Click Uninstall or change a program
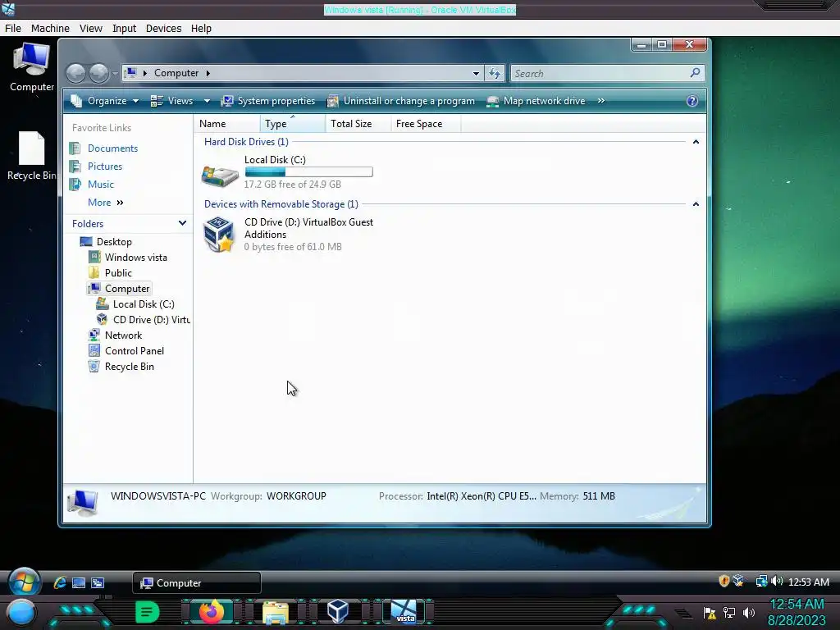This screenshot has width=840, height=630. [400, 101]
